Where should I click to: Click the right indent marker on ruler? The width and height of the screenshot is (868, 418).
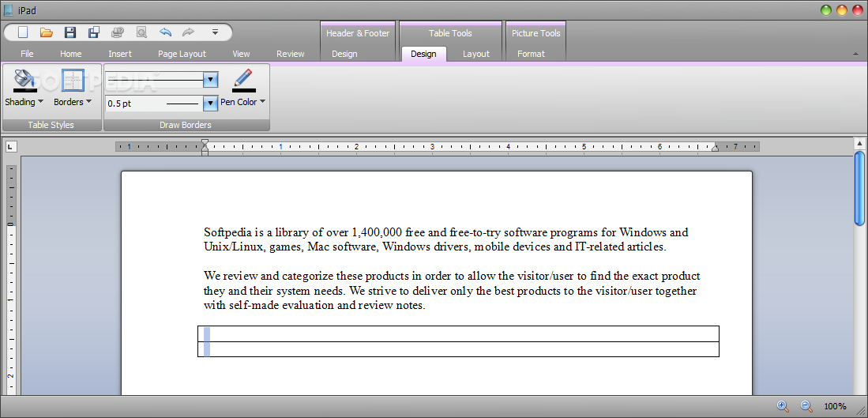pyautogui.click(x=715, y=148)
